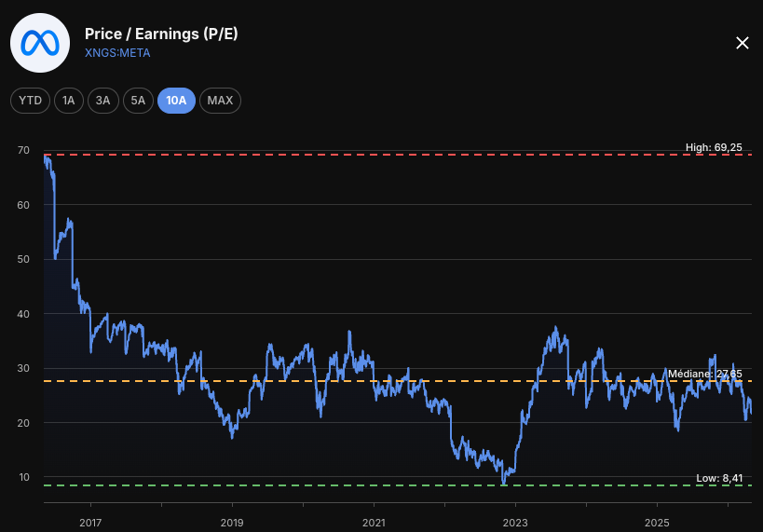This screenshot has height=532, width=763.
Task: Click the 2017 x-axis label
Action: (x=90, y=523)
